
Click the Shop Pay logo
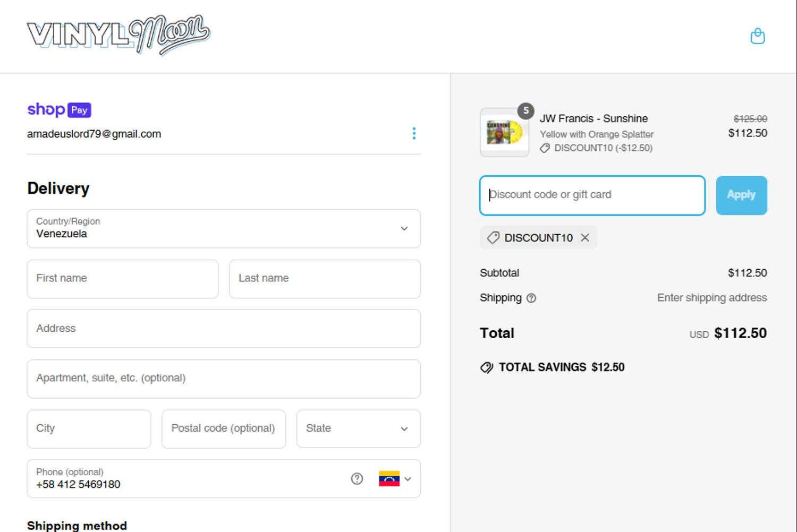click(59, 109)
